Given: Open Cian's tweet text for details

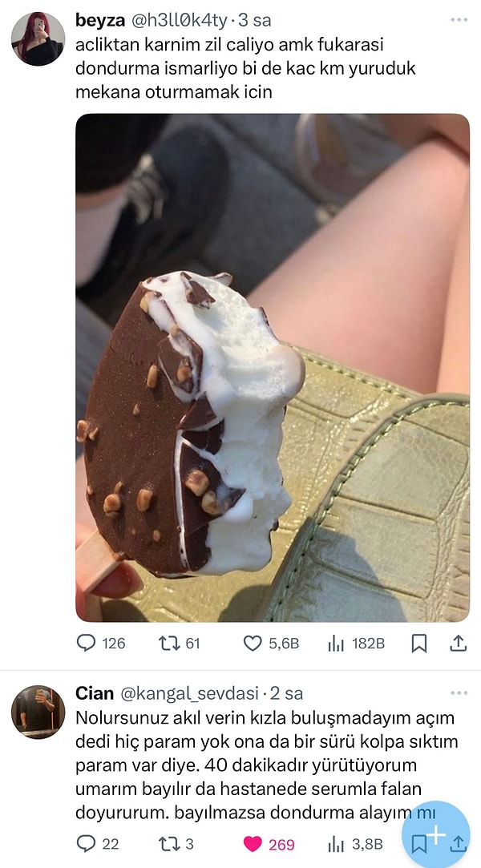Looking at the screenshot, I should pyautogui.click(x=257, y=764).
